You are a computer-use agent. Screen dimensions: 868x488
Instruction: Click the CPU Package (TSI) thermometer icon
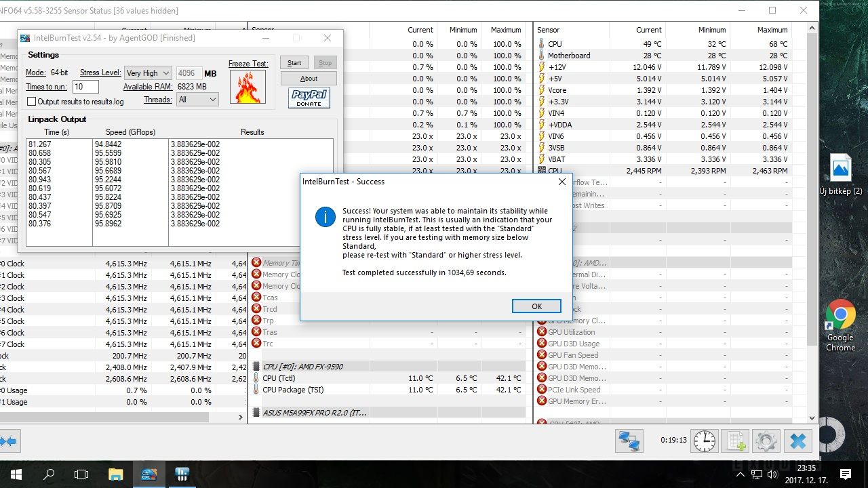pos(256,390)
